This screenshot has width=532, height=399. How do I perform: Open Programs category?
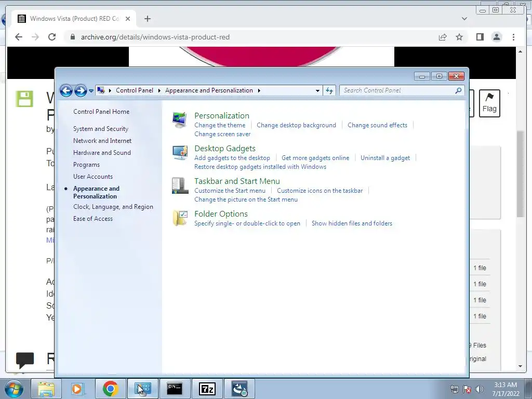tap(87, 165)
